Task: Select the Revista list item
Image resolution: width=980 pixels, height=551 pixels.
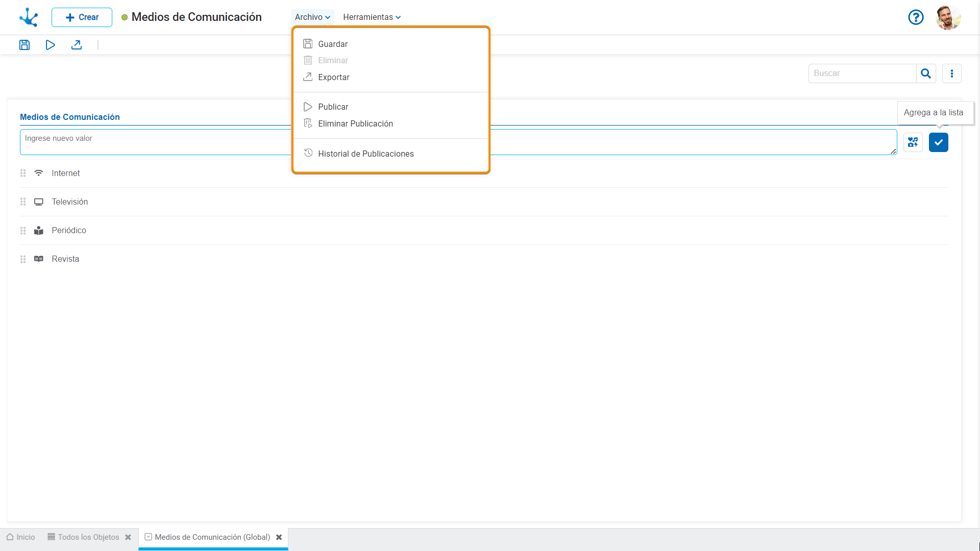Action: pyautogui.click(x=484, y=259)
